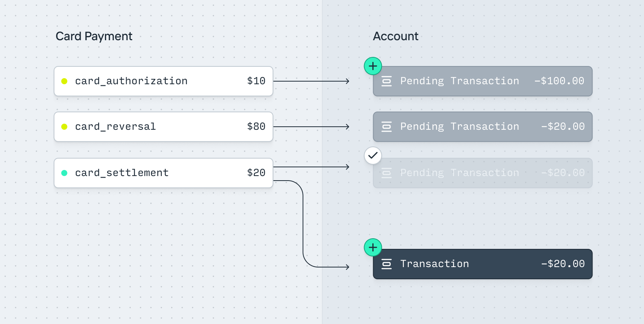Click the yellow dot beside card_authorization

[x=64, y=81]
